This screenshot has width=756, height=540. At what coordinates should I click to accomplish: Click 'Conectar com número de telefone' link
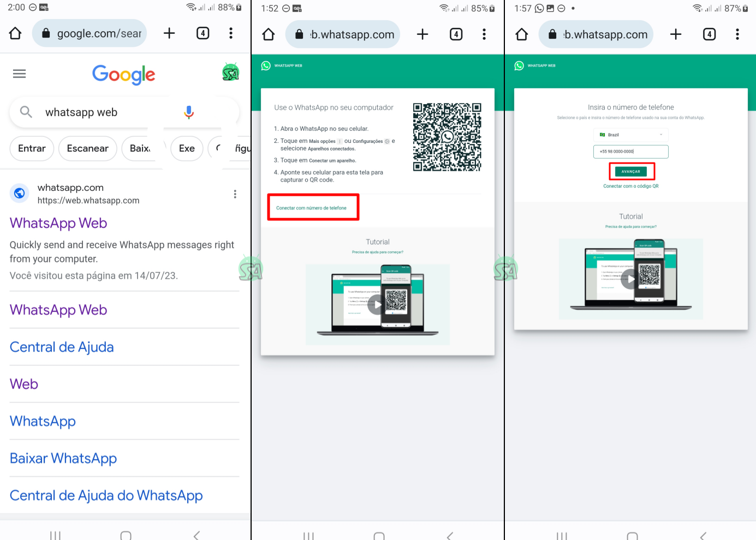click(x=311, y=208)
